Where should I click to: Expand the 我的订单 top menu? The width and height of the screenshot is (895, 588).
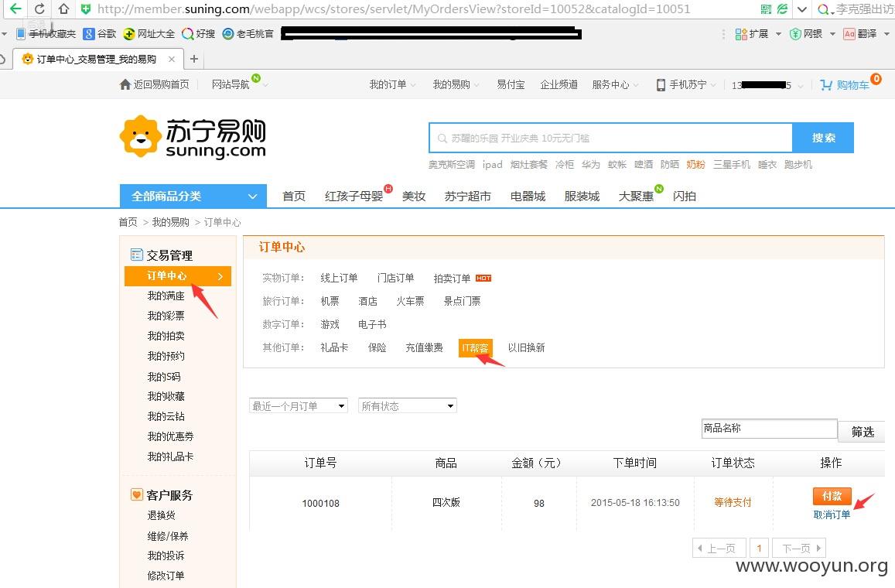[392, 84]
